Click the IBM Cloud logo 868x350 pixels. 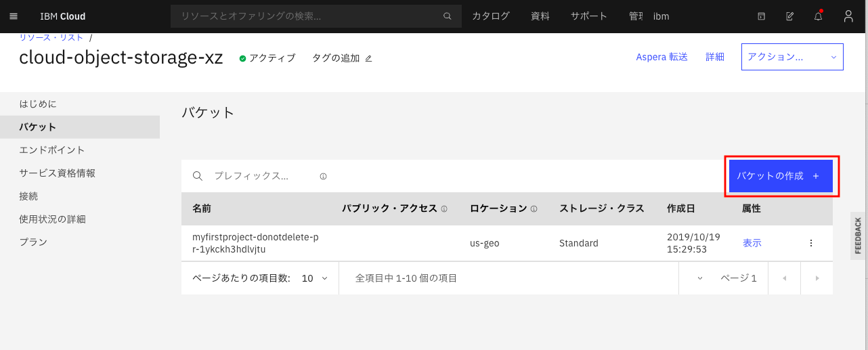click(63, 16)
